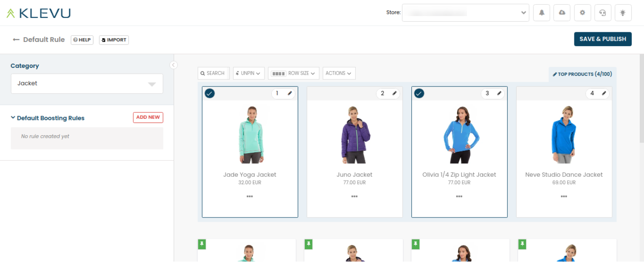The image size is (644, 262).
Task: Click the cloud sync icon in header
Action: coord(562,13)
